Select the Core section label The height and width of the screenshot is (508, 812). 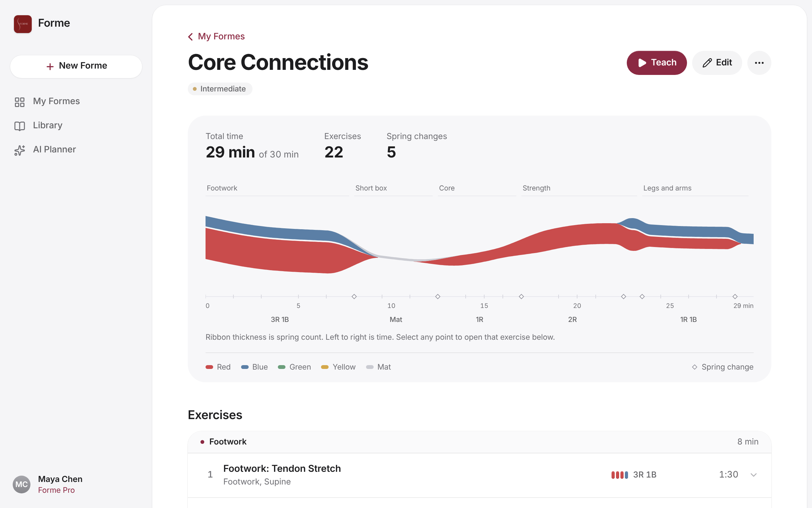click(x=447, y=188)
